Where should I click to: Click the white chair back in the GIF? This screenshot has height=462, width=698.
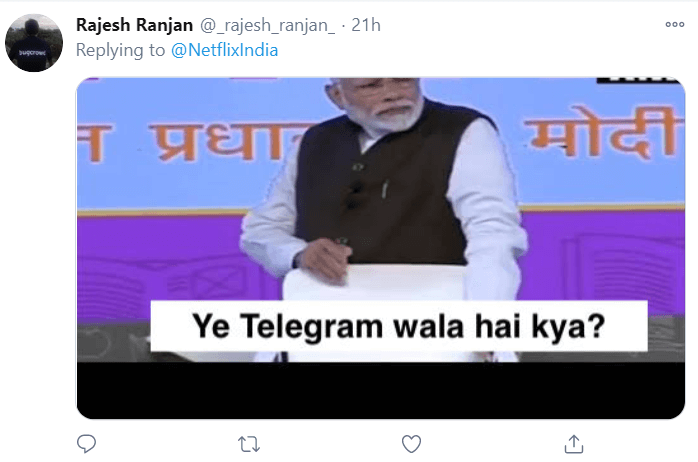374,283
